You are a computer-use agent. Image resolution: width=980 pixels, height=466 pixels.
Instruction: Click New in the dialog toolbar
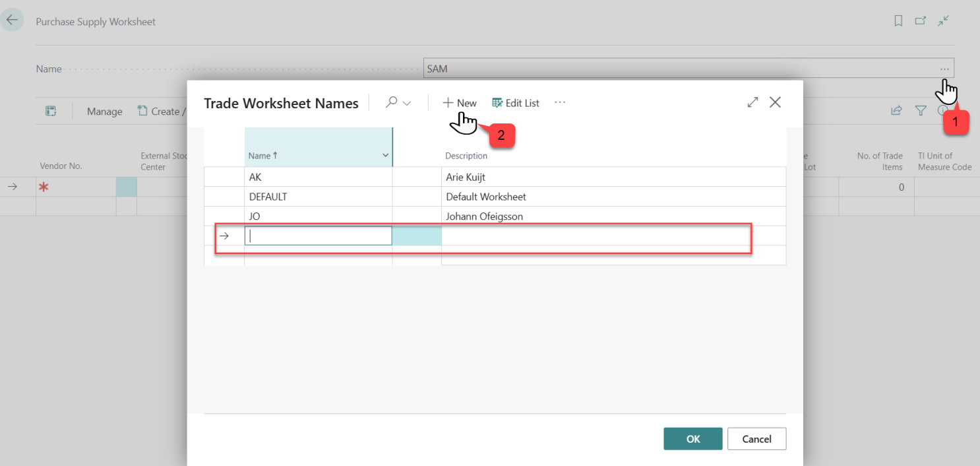(460, 103)
